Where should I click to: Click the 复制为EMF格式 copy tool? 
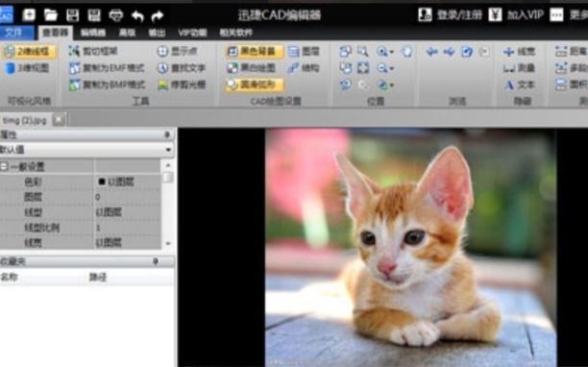(x=107, y=68)
